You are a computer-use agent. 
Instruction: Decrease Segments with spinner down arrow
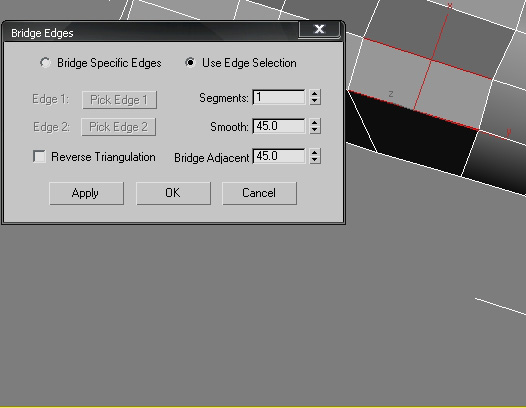click(x=315, y=101)
